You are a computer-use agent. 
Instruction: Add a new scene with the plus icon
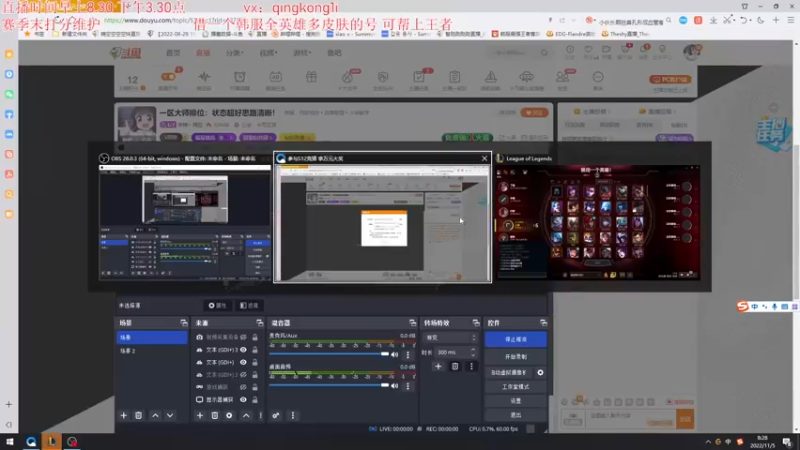[x=123, y=415]
